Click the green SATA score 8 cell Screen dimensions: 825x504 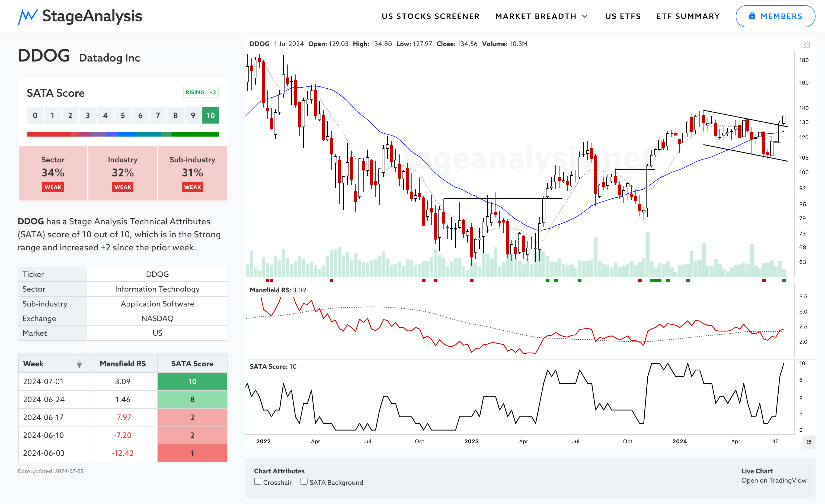(x=192, y=399)
